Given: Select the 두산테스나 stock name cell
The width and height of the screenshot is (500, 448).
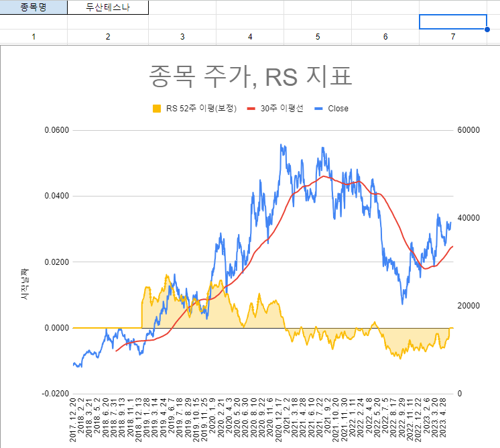Looking at the screenshot, I should (108, 7).
